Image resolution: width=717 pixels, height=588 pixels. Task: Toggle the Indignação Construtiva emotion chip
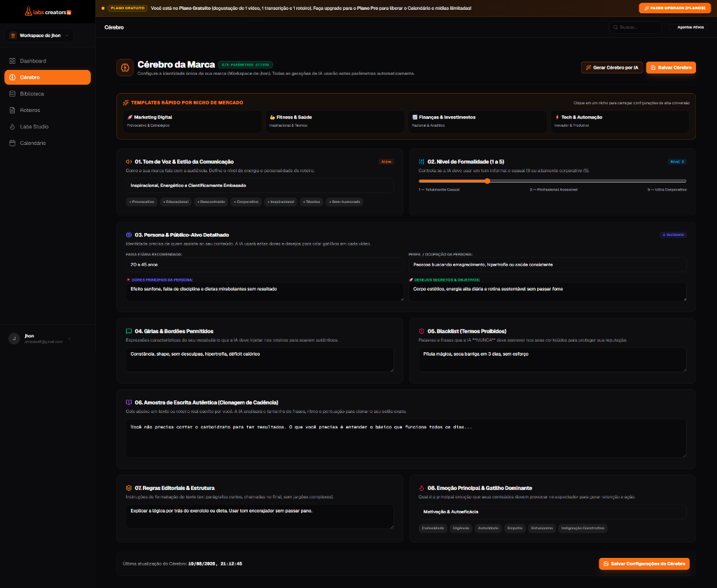pos(583,528)
